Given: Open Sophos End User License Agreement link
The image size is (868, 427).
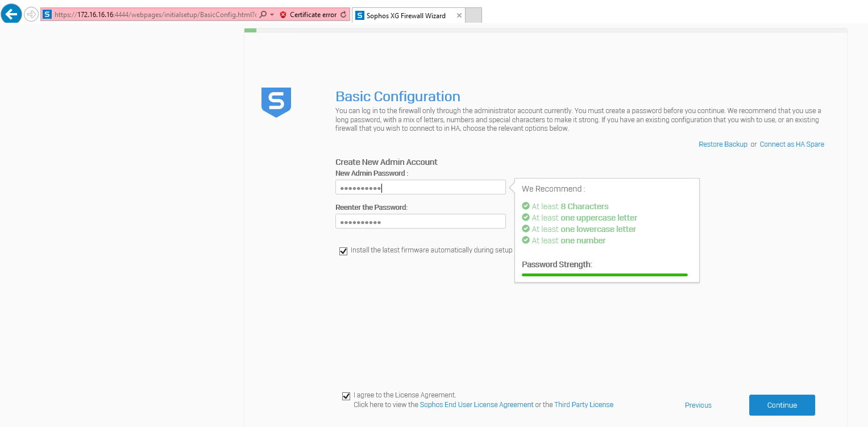Looking at the screenshot, I should coord(477,405).
